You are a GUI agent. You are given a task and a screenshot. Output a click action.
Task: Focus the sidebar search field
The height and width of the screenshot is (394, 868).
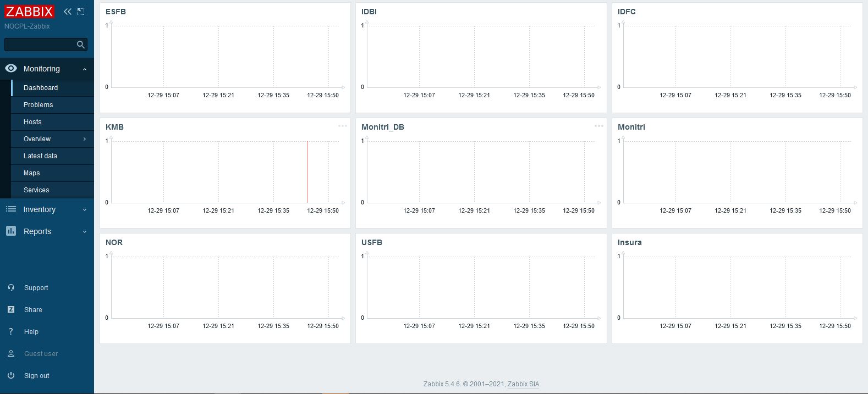(46, 45)
